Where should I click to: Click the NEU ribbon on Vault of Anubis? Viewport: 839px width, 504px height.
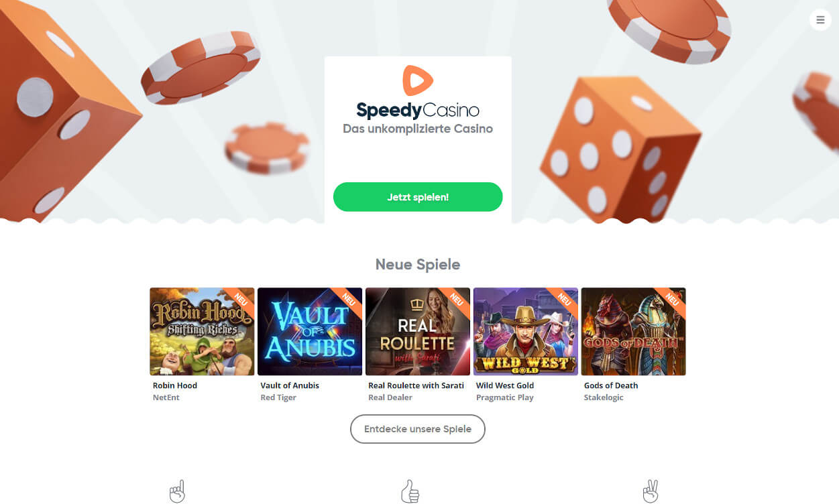347,299
